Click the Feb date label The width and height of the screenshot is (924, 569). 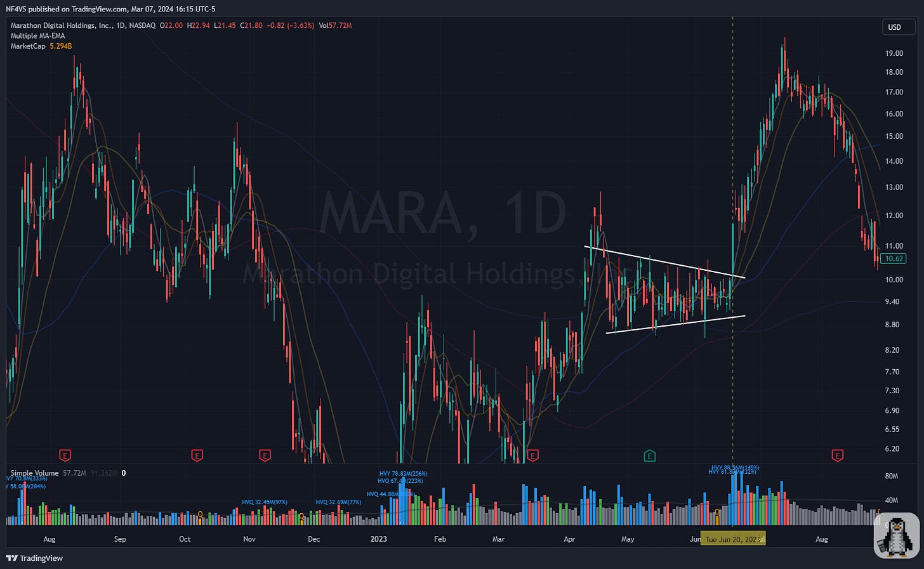[x=440, y=539]
